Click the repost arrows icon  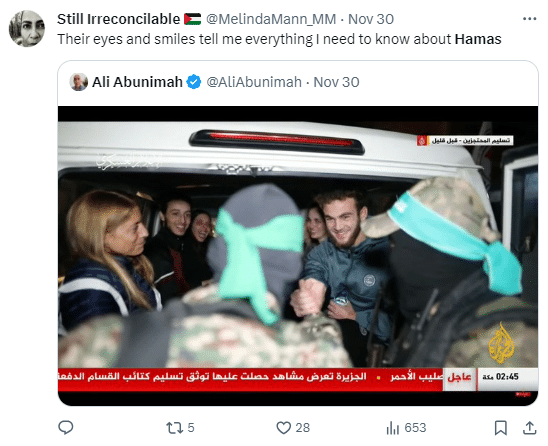(x=174, y=427)
